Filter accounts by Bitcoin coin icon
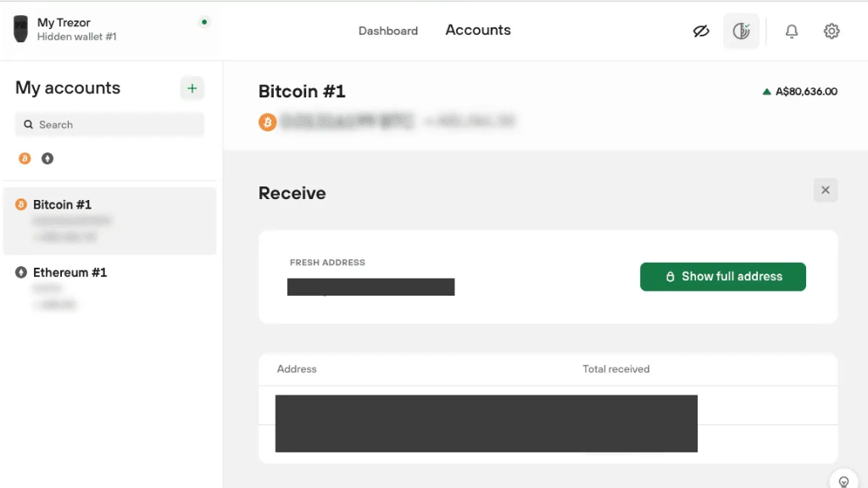 tap(25, 158)
